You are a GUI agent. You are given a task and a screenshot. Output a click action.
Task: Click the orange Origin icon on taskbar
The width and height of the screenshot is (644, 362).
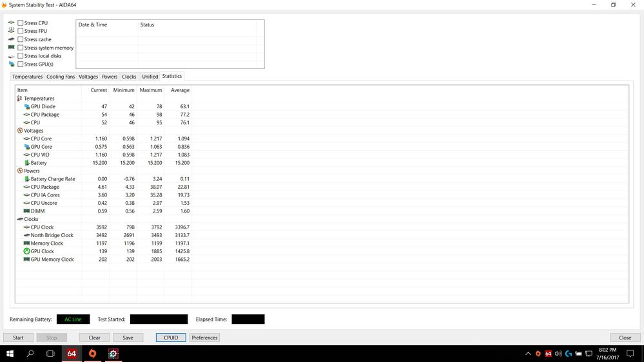pos(92,354)
